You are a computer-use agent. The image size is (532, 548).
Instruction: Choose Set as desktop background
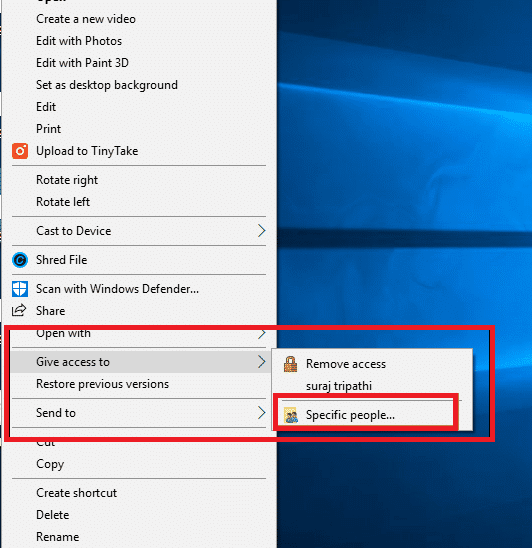pyautogui.click(x=107, y=85)
